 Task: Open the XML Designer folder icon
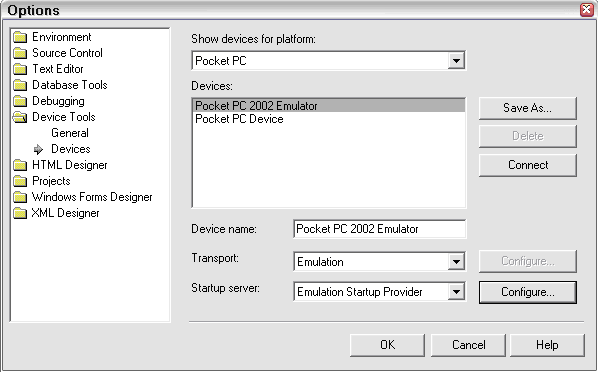tap(20, 213)
